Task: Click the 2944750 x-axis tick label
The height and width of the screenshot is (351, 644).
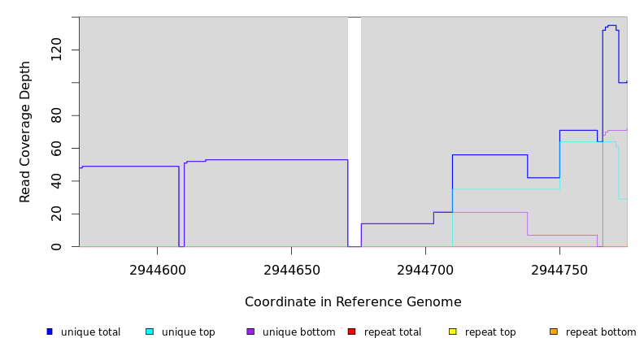Action: pyautogui.click(x=559, y=270)
